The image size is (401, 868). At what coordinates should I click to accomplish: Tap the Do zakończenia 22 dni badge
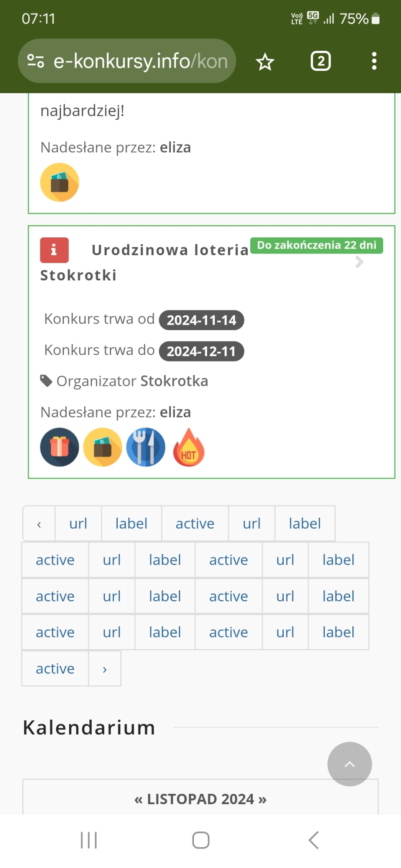pyautogui.click(x=317, y=245)
